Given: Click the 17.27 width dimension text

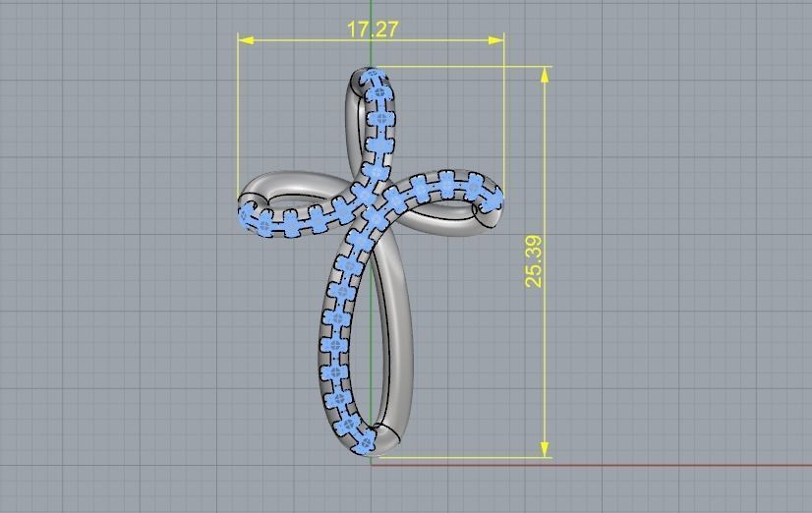Looking at the screenshot, I should (x=373, y=28).
